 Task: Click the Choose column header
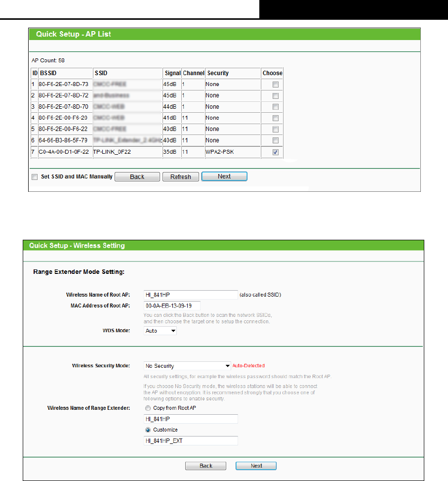coord(273,73)
